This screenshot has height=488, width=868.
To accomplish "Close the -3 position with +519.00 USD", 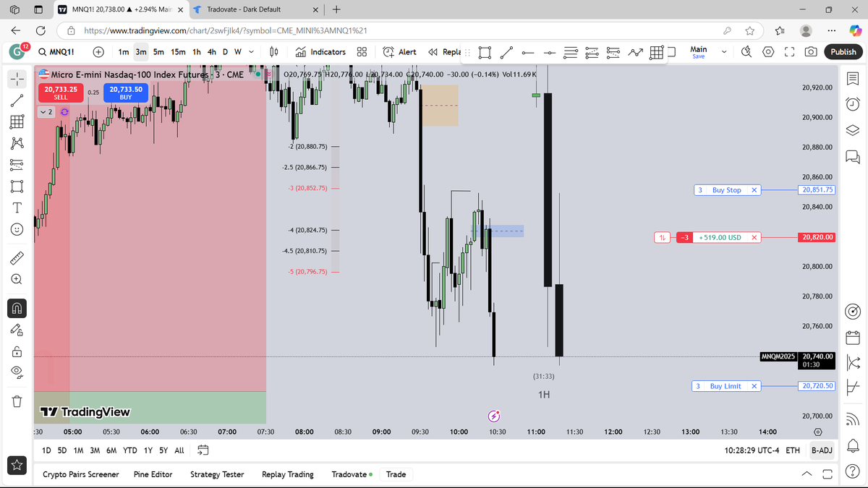I will tap(754, 237).
